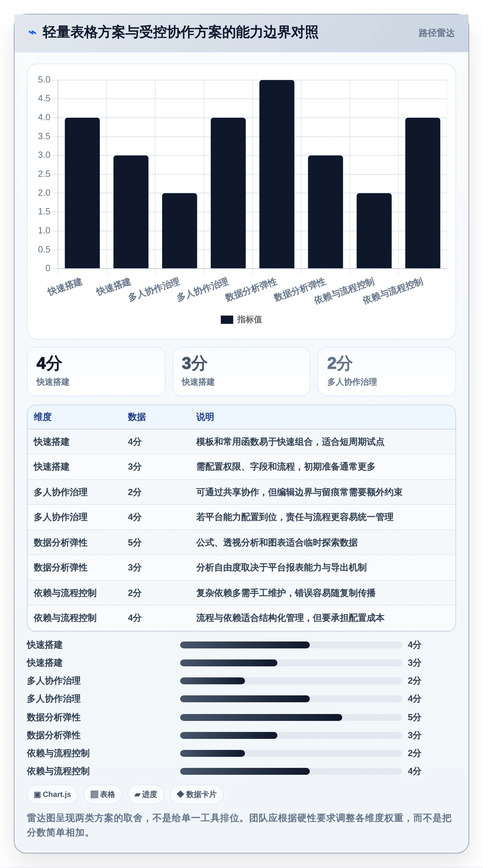Select row 流程与依赖适合结构化管理，但要承担配置成本
This screenshot has width=483, height=868.
coord(241,618)
